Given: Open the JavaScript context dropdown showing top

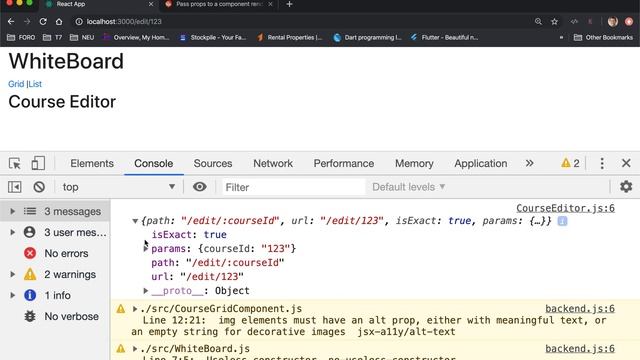Looking at the screenshot, I should [x=118, y=187].
